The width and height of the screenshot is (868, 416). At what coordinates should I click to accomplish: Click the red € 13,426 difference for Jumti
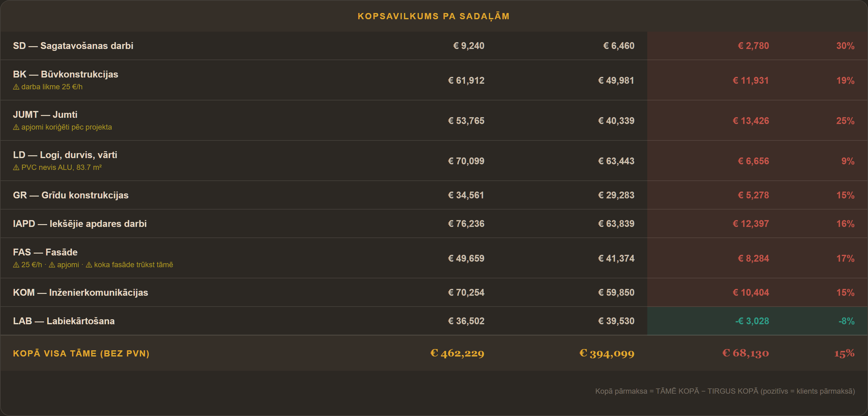[751, 121]
